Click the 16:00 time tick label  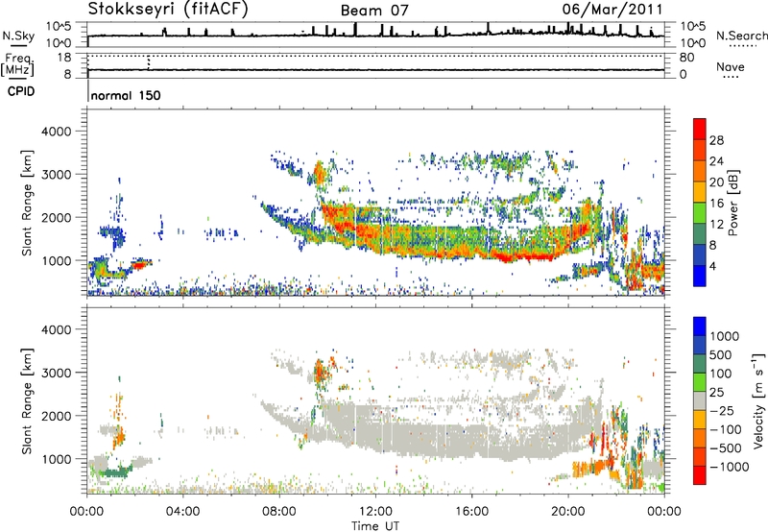coord(471,512)
